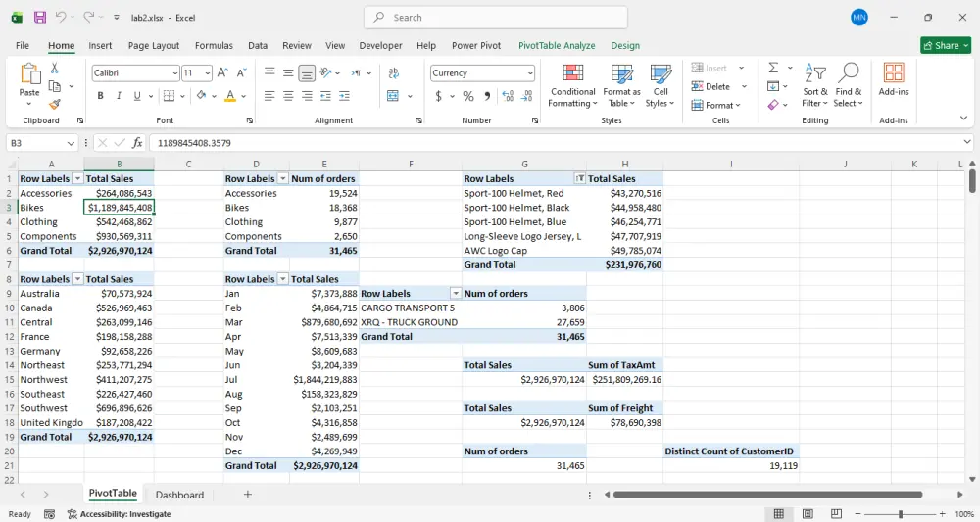Toggle Center horizontal alignment
The height and width of the screenshot is (522, 980).
288,96
